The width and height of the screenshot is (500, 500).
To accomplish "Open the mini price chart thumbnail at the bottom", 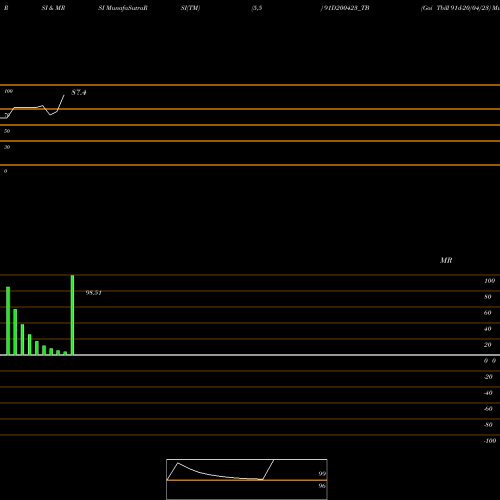I will (x=247, y=479).
